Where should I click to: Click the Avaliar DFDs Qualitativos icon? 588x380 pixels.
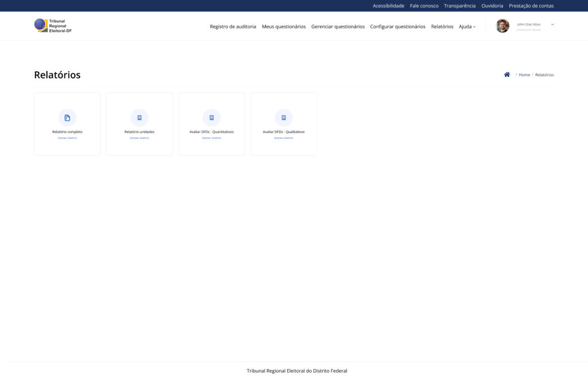click(284, 118)
